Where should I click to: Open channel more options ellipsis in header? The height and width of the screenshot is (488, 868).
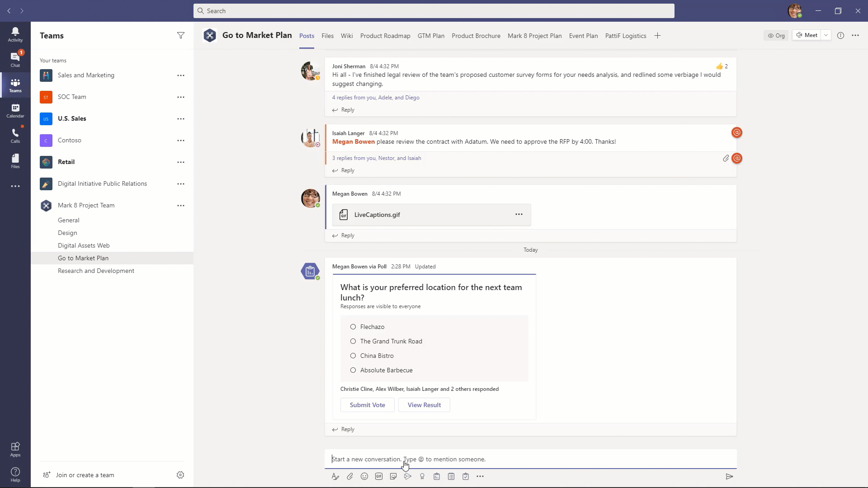[x=855, y=35]
